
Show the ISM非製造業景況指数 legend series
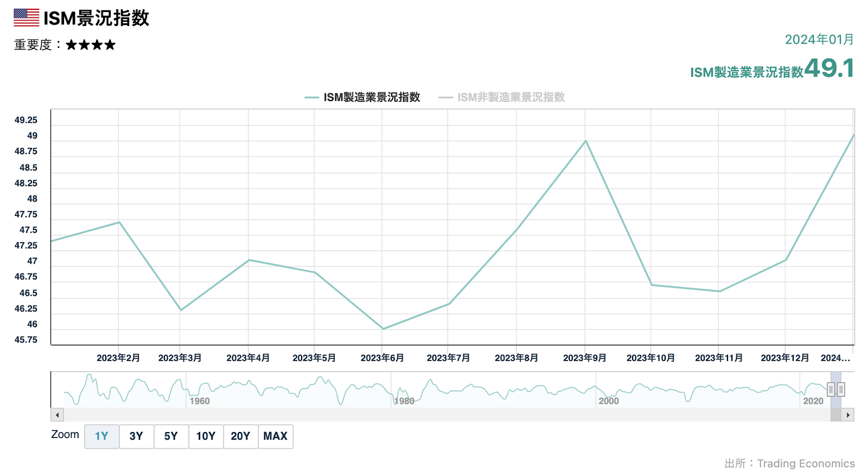(502, 97)
